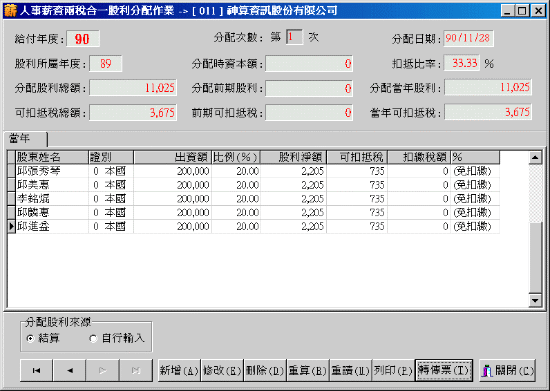The image size is (550, 391).
Task: Click the app icon in title bar
Action: [x=10, y=11]
